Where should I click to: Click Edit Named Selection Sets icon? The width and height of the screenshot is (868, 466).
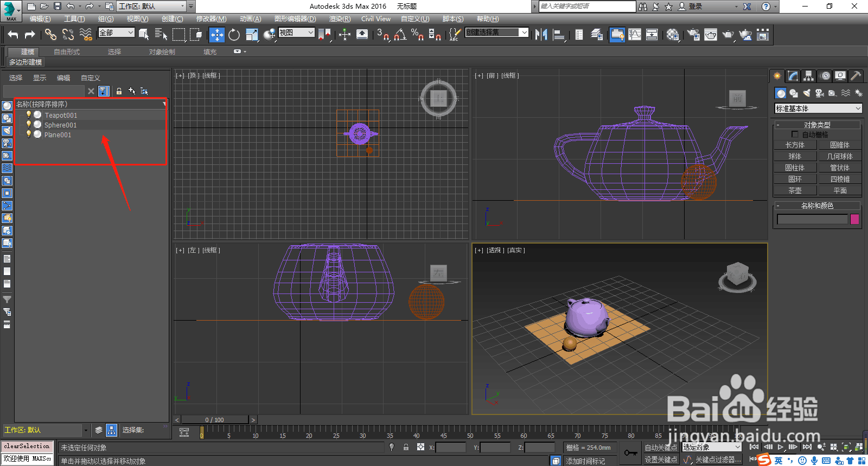tap(455, 35)
